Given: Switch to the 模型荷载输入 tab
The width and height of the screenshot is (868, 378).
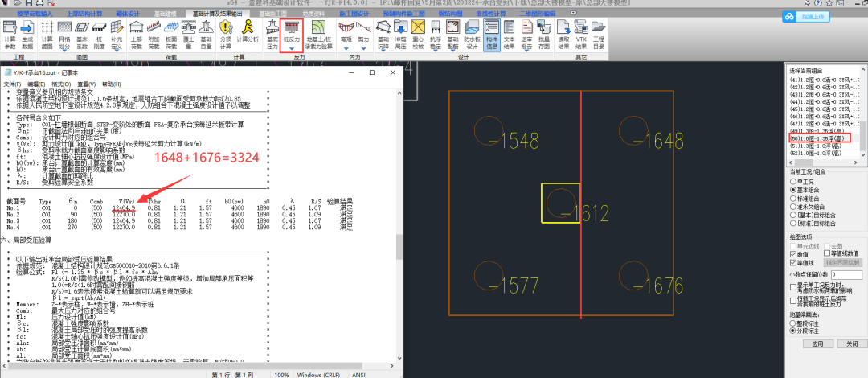Looking at the screenshot, I should 35,13.
